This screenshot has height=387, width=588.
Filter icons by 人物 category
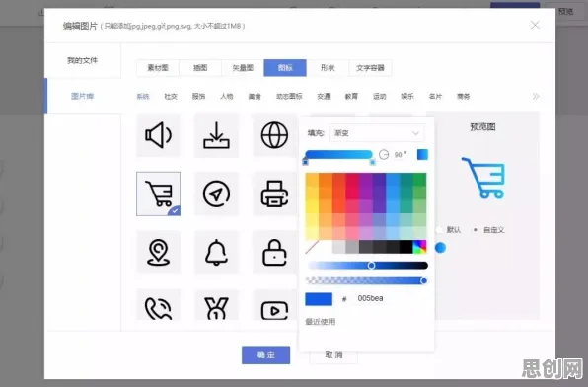(227, 97)
